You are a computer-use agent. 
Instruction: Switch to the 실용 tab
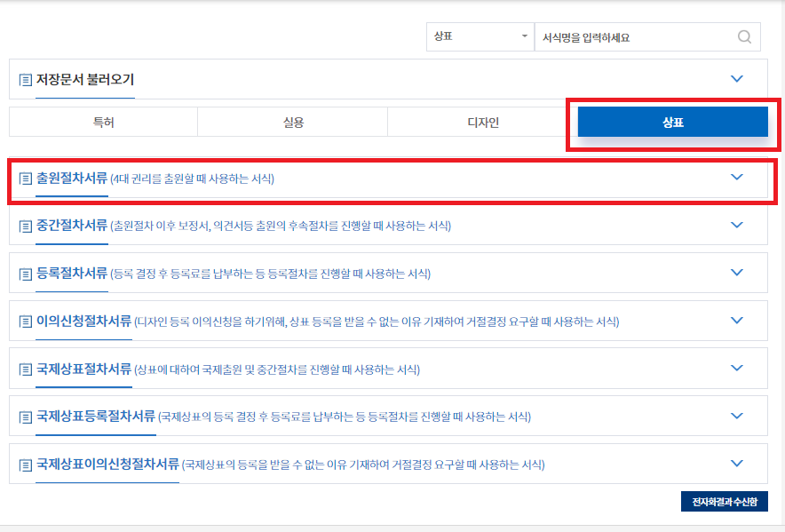(x=293, y=122)
